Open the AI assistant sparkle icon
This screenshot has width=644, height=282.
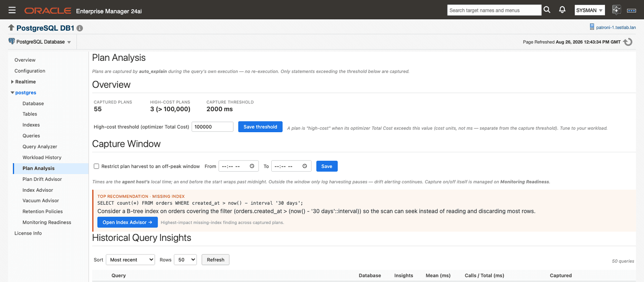click(616, 10)
